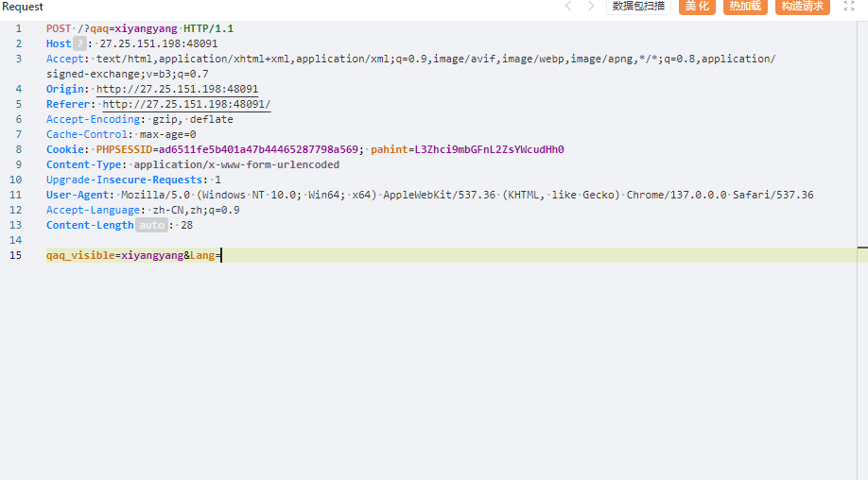Open the 数据包扫描 packet scan menu

click(x=638, y=7)
